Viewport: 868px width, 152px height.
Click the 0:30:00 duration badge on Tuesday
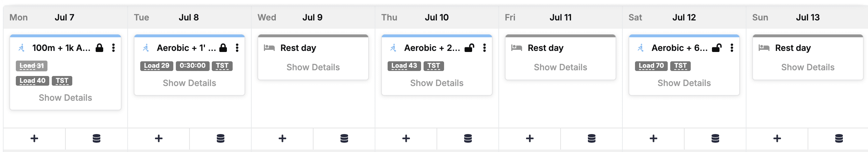click(x=193, y=66)
